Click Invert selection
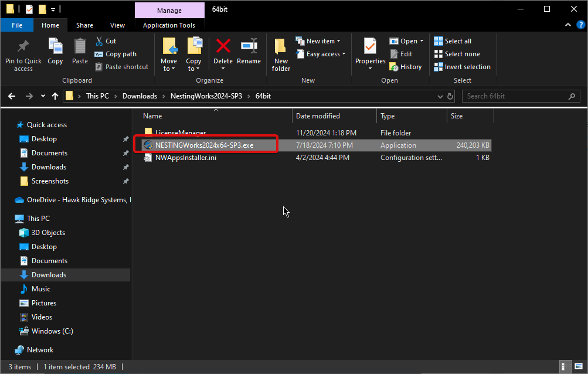Viewport: 588px width, 374px height. click(x=462, y=67)
